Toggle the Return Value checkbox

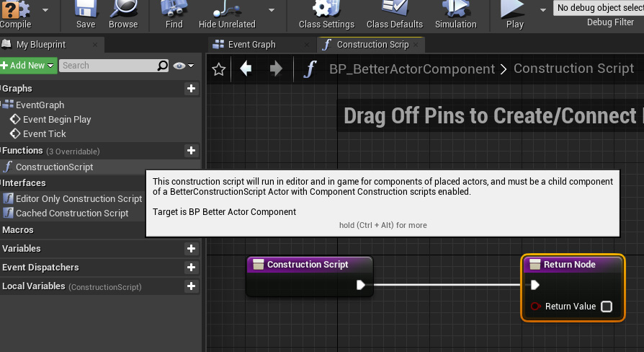pos(607,307)
